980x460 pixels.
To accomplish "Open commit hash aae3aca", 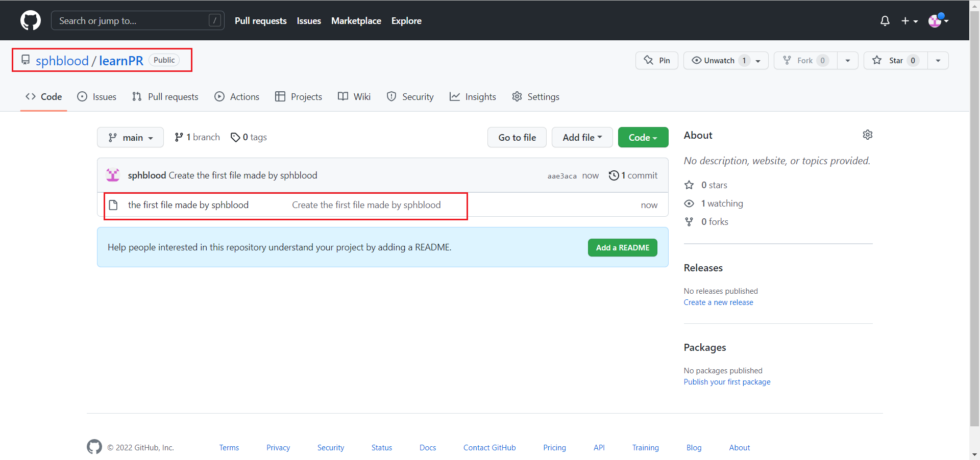I will tap(562, 176).
